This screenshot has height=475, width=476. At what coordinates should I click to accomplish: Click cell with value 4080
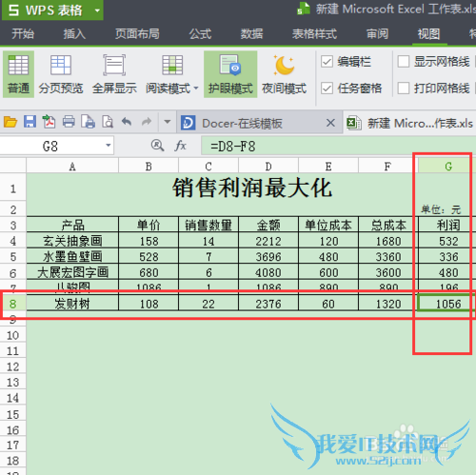pos(268,272)
